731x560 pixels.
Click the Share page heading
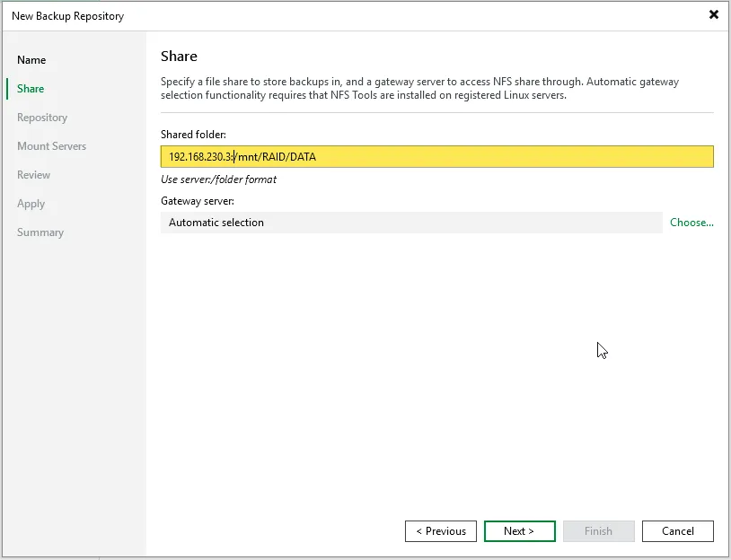(x=179, y=57)
